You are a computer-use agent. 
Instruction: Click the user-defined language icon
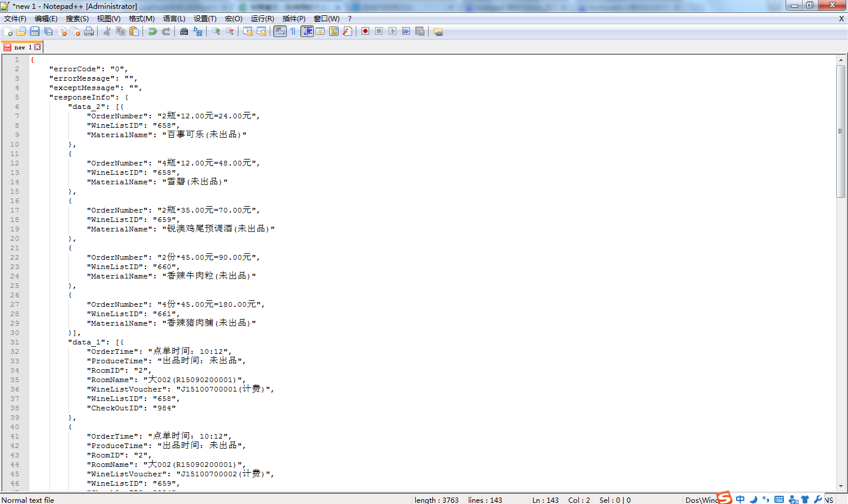320,31
